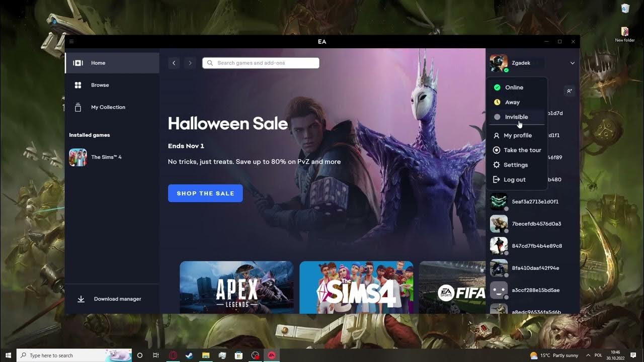Click POL language indicator
This screenshot has width=644, height=362.
(599, 355)
